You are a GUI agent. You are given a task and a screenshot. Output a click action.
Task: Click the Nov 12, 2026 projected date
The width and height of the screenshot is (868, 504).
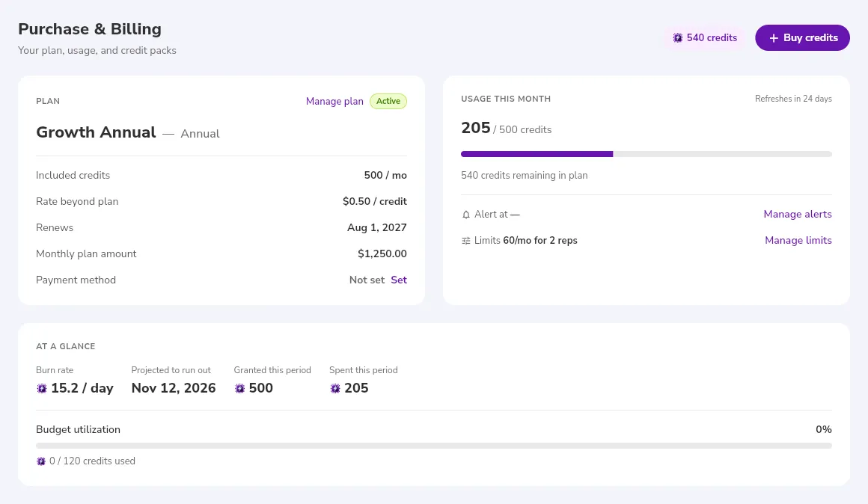click(174, 388)
